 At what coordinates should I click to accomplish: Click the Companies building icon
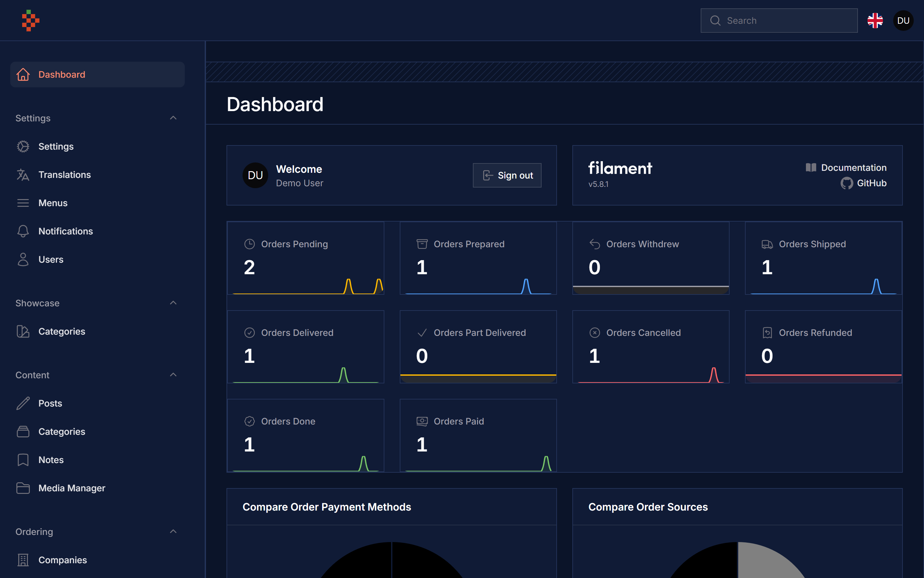click(23, 560)
